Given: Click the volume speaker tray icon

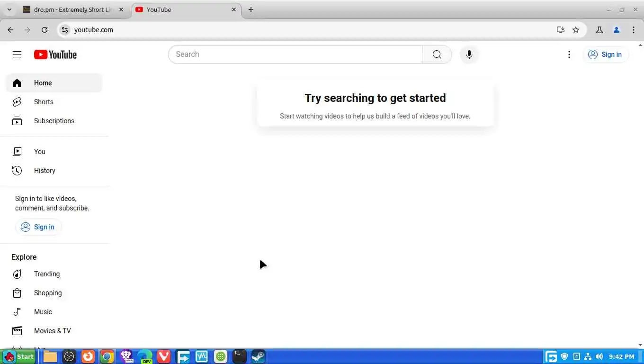Looking at the screenshot, I should point(599,356).
